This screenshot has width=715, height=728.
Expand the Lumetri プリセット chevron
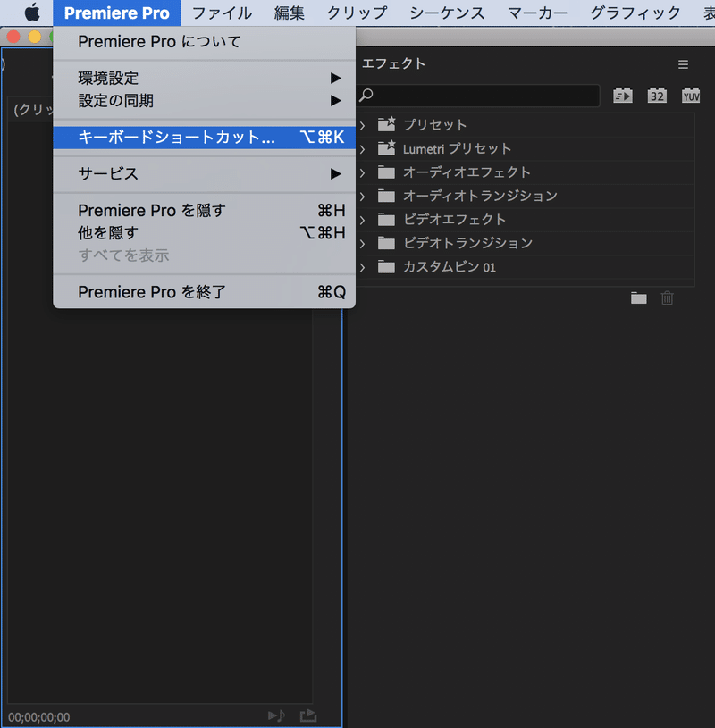(362, 149)
